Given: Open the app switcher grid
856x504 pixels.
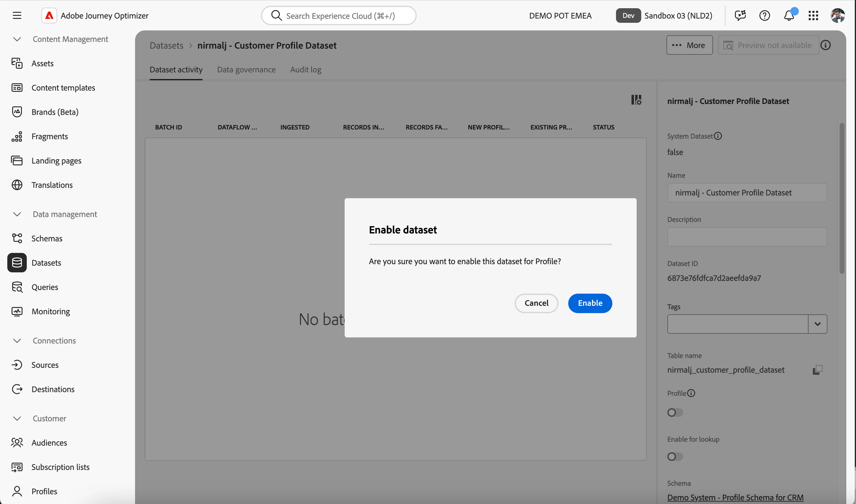Looking at the screenshot, I should [813, 16].
